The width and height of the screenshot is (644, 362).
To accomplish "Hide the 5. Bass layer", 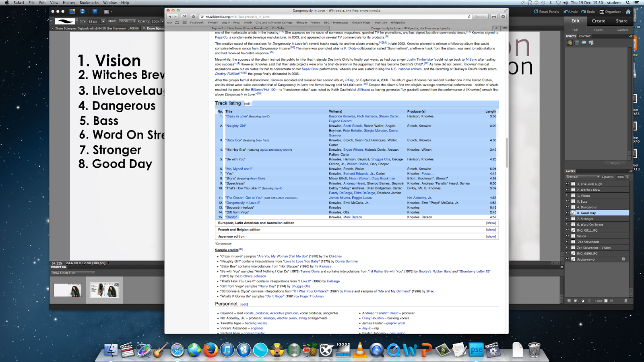I will [x=568, y=201].
